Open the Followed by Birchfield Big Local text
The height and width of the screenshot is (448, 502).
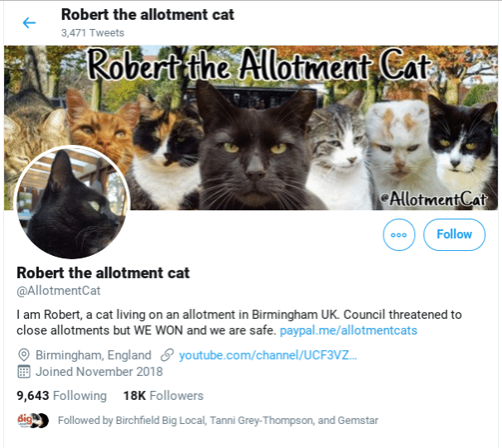click(218, 420)
